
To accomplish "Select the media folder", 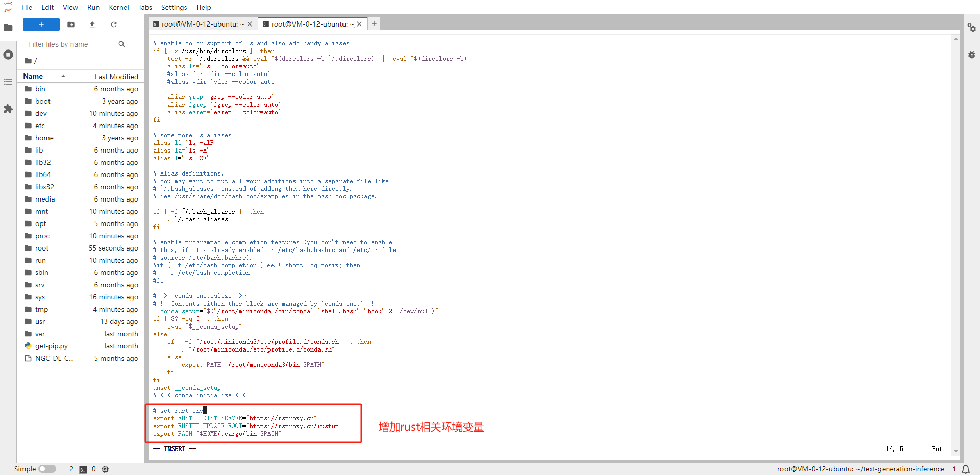I will point(81,199).
